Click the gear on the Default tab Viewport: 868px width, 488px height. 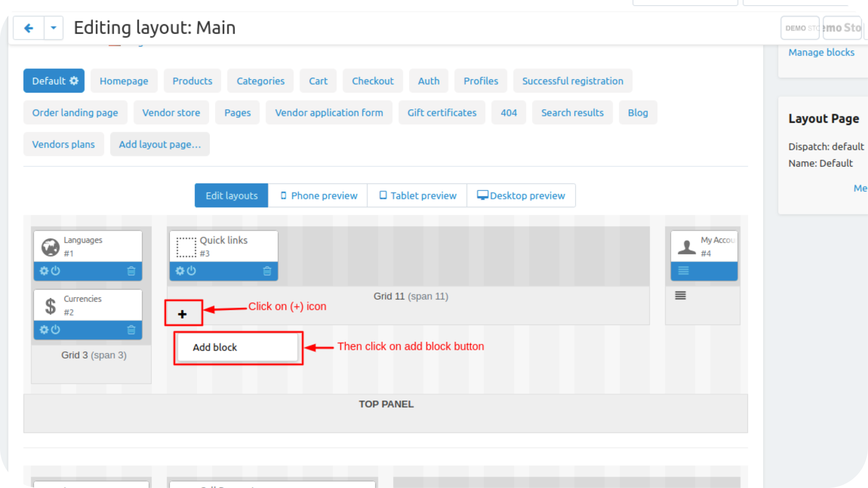[x=74, y=81]
